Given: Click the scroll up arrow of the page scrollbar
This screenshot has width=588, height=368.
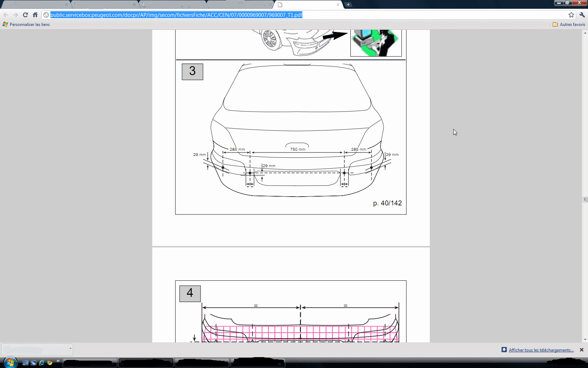Looking at the screenshot, I should [585, 33].
